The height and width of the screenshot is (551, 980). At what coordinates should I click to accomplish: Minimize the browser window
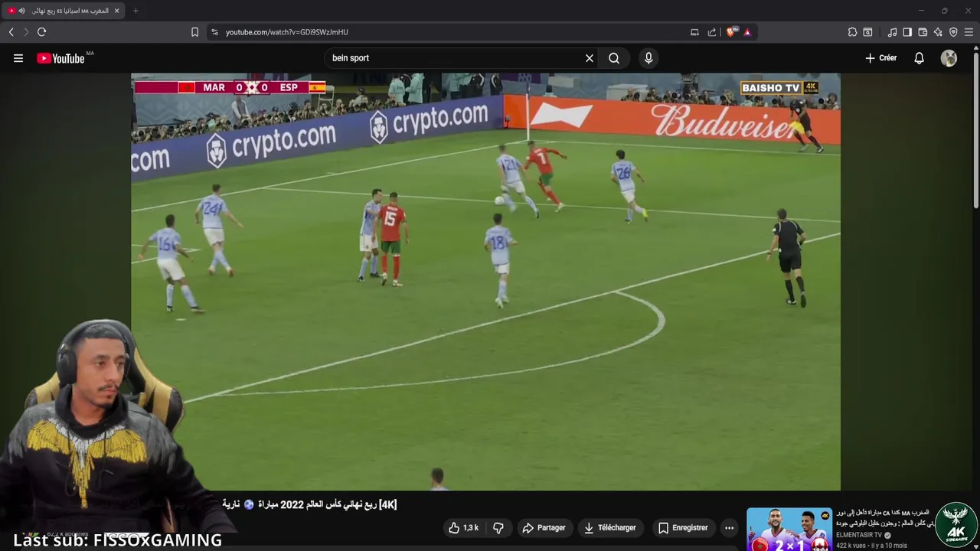921,11
